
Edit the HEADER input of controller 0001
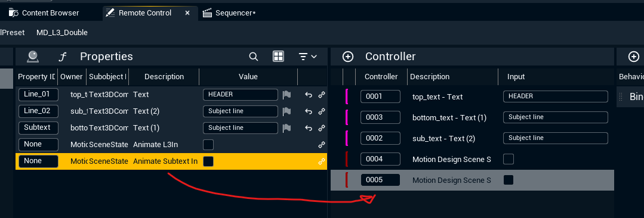click(555, 96)
